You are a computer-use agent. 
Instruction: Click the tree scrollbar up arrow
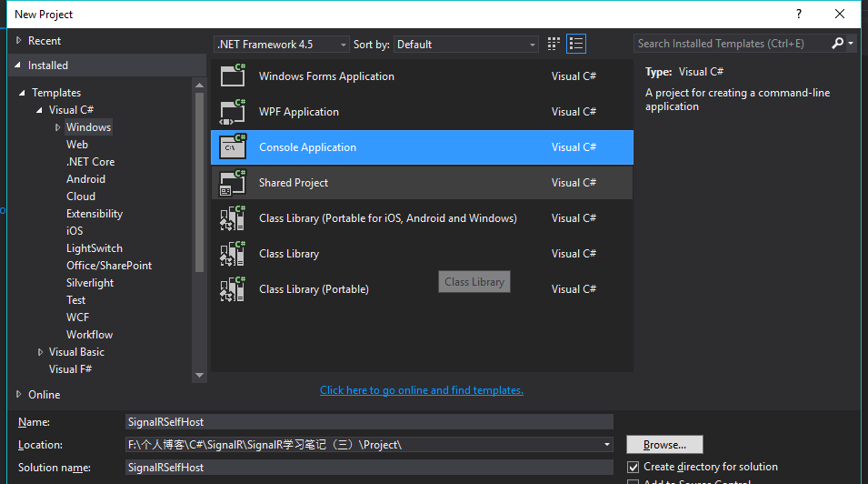200,86
